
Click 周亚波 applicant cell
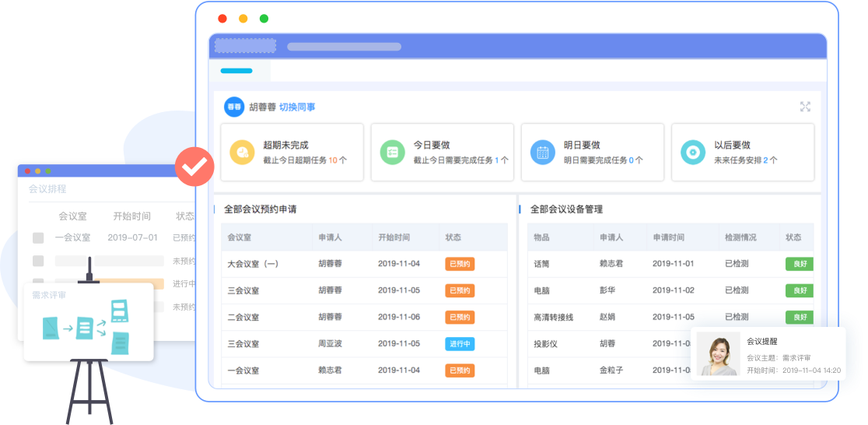331,344
